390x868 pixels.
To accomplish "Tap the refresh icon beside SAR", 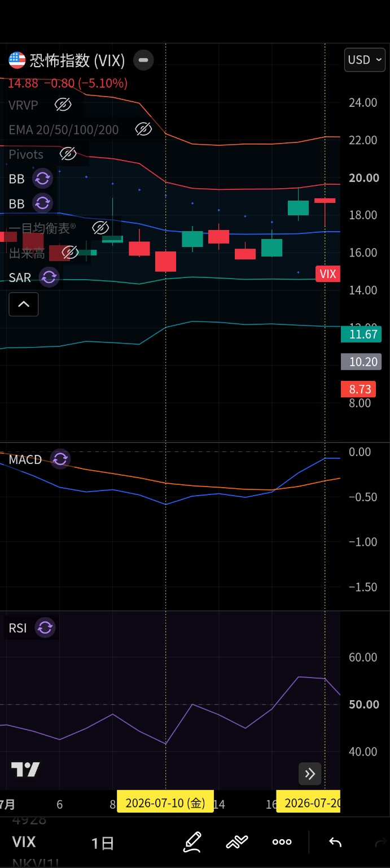I will point(49,277).
